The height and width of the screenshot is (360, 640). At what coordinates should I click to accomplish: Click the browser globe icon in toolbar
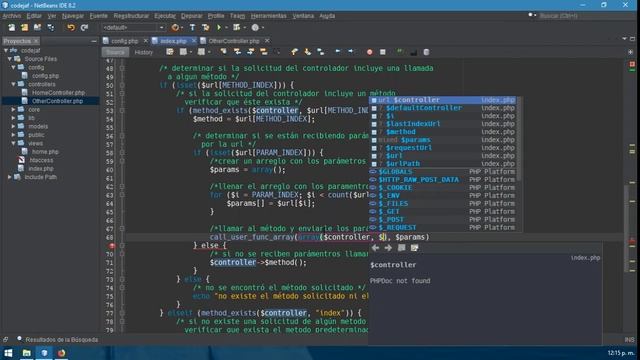click(175, 27)
